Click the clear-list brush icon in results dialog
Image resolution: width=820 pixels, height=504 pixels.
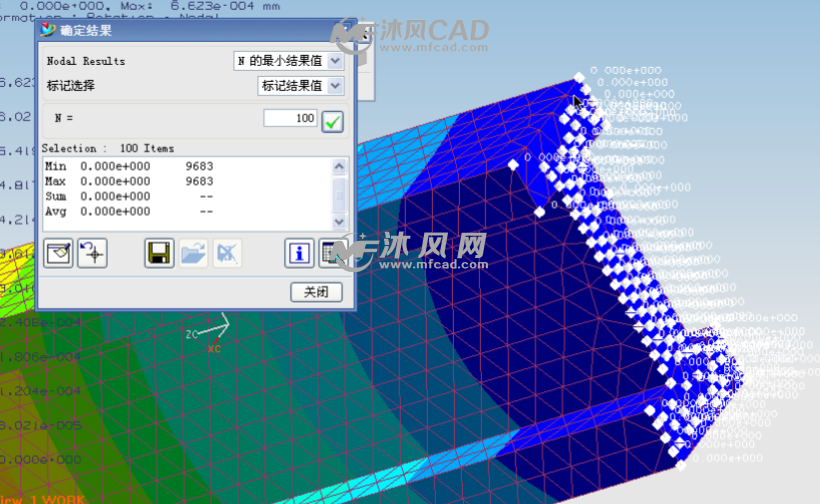pyautogui.click(x=58, y=254)
